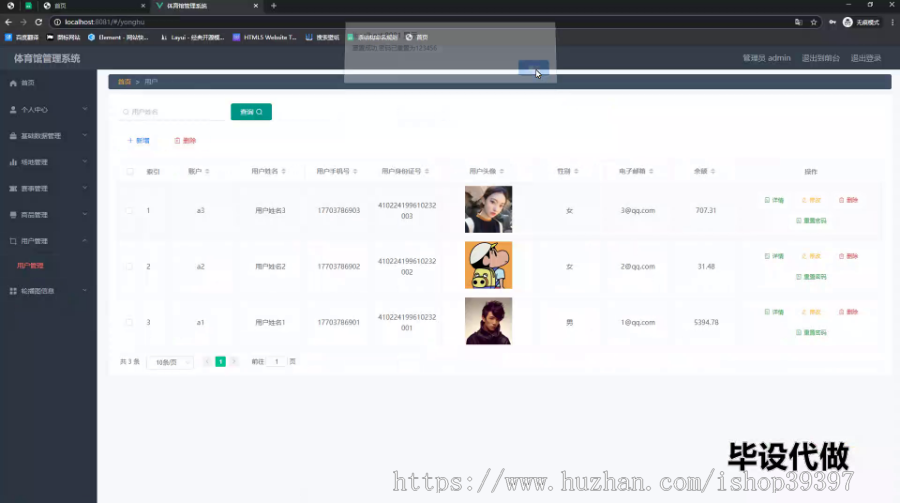Click 详情 for user a2

(774, 256)
